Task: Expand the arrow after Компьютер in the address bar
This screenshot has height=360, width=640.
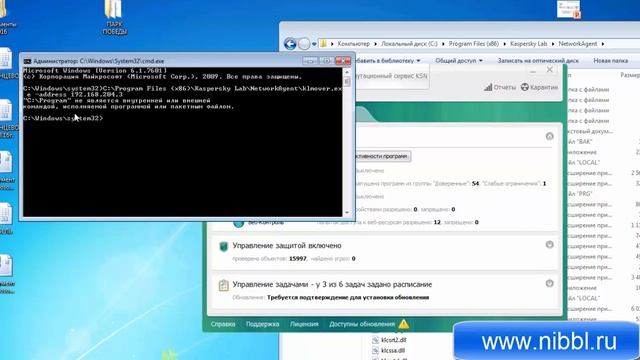Action: point(376,44)
